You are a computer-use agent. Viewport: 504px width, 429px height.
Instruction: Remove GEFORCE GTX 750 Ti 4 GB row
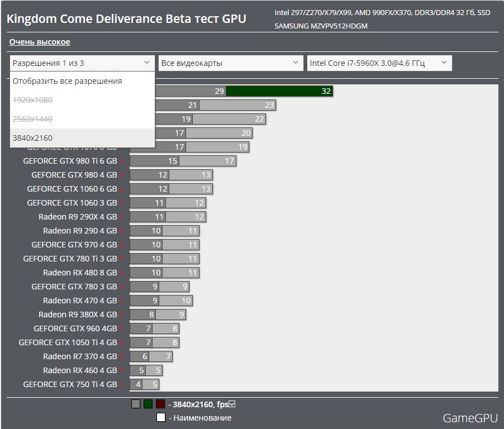(122, 385)
